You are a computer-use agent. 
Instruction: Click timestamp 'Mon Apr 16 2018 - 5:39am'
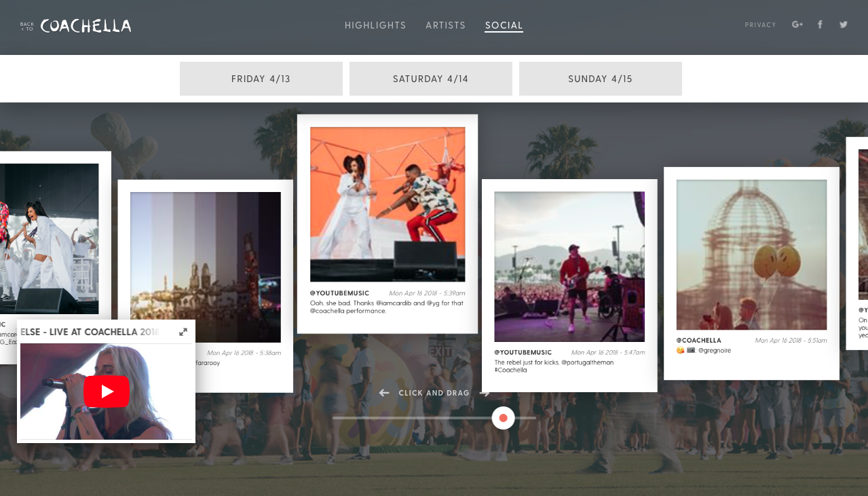tap(427, 293)
